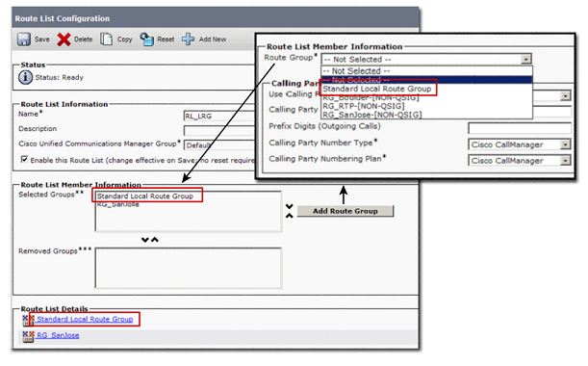The image size is (588, 366).
Task: Expand Calling Party Number Type dropdown
Action: coord(565,144)
